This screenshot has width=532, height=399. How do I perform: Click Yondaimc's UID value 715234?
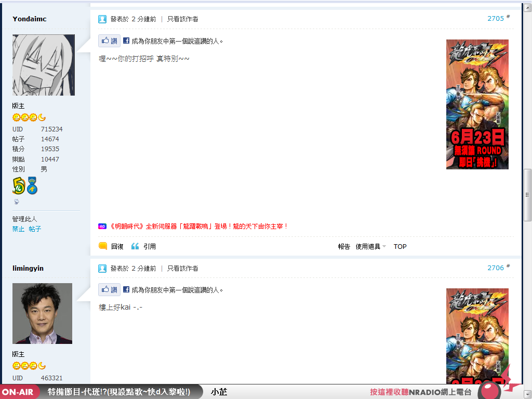click(52, 129)
